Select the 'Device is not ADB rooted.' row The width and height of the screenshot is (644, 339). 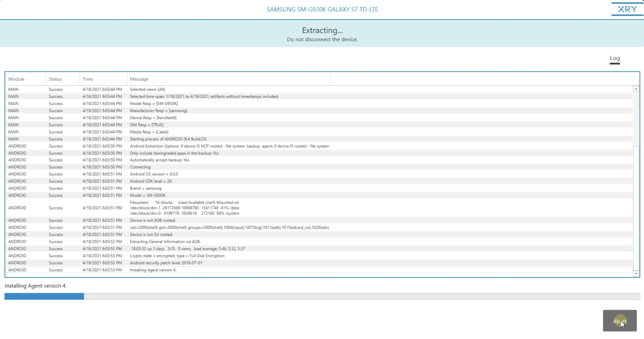(153, 220)
